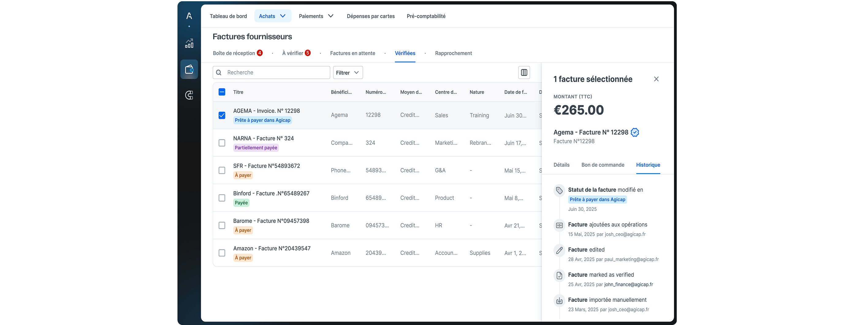Open AGEMA - Invoice. N° 12298 row title
Viewport: 868px width, 325px height.
click(267, 111)
